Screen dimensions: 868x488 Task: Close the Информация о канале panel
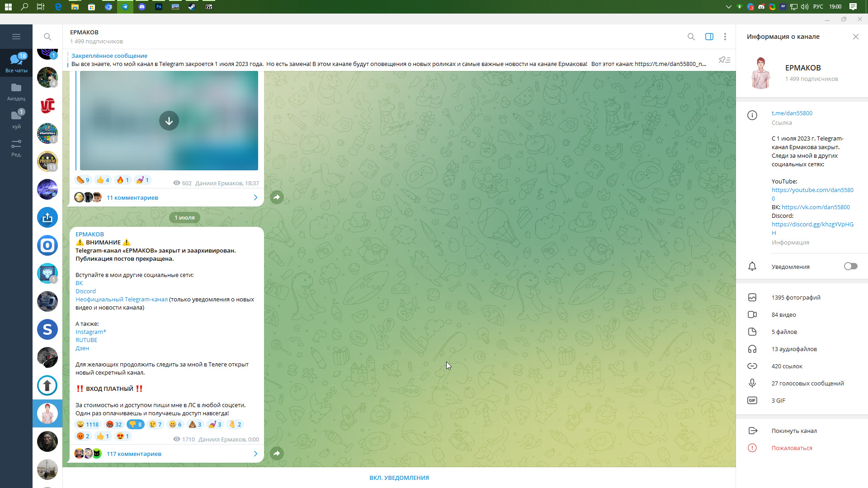(855, 37)
